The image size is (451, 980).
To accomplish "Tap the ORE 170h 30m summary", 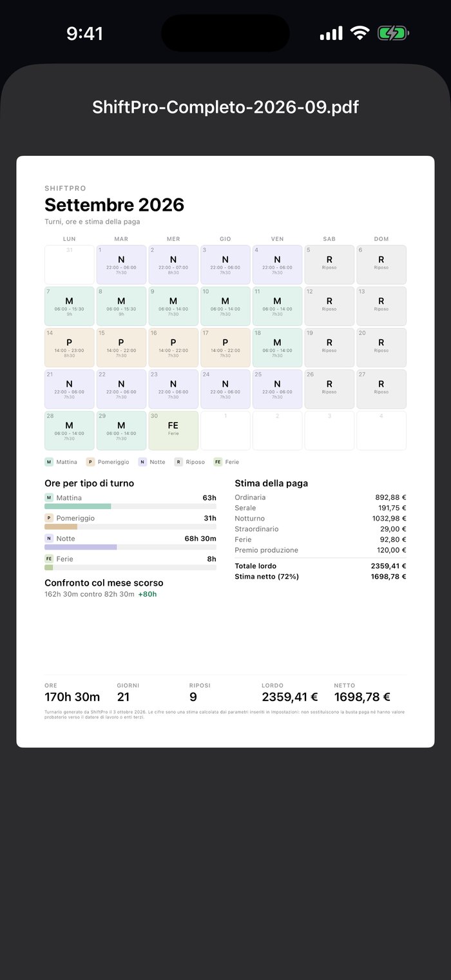I will point(72,693).
